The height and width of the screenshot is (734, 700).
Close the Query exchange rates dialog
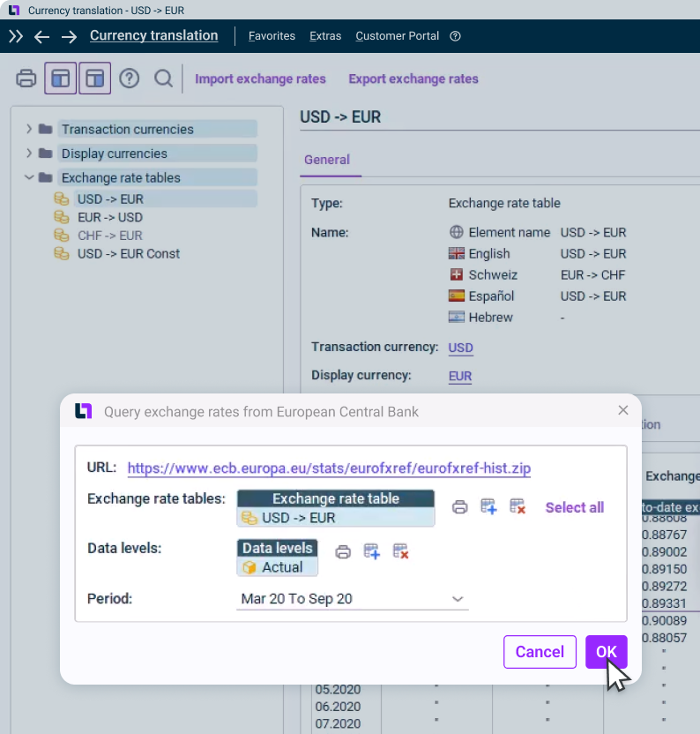pos(623,410)
